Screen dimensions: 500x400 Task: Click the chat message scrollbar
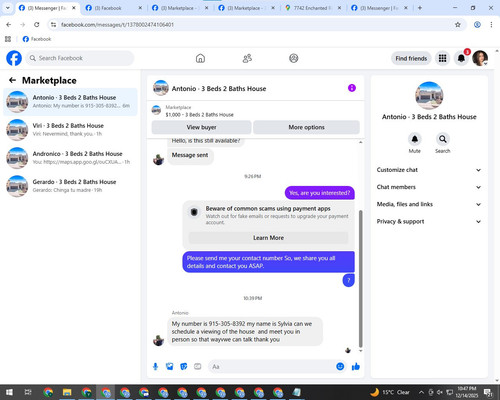pos(360,279)
